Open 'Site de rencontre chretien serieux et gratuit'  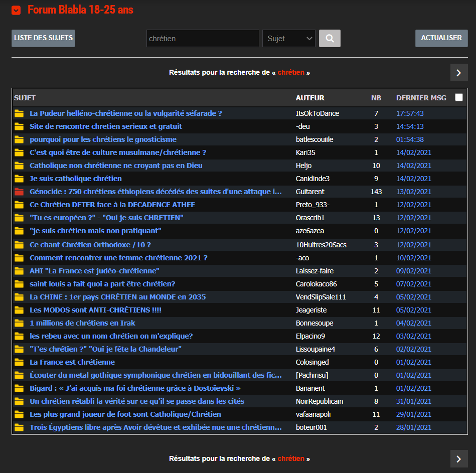click(106, 126)
